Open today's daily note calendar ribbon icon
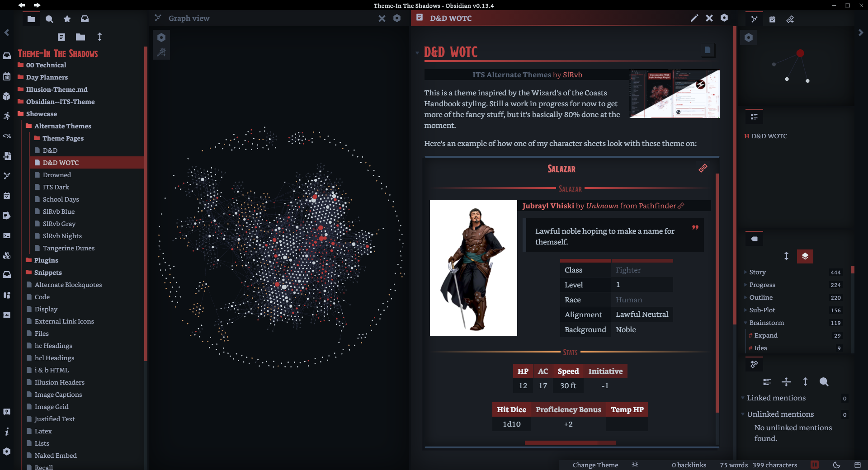This screenshot has width=868, height=470. pos(7,76)
